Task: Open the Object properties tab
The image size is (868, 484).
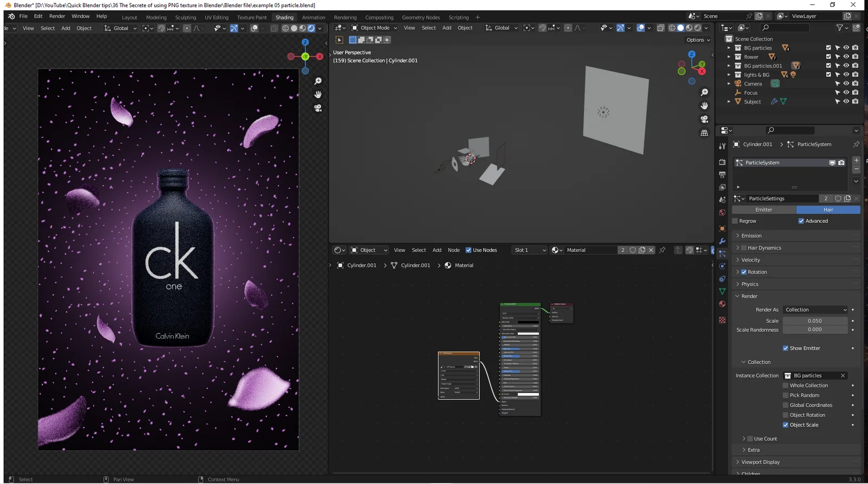Action: [722, 228]
